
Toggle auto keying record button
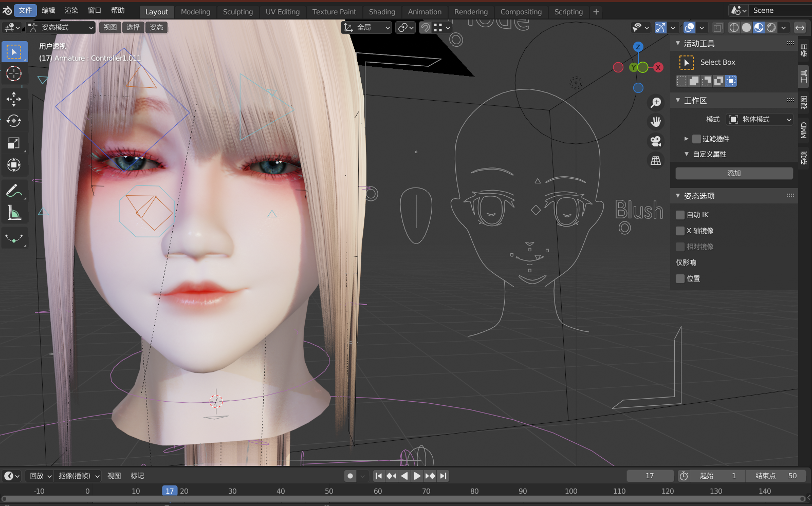350,476
